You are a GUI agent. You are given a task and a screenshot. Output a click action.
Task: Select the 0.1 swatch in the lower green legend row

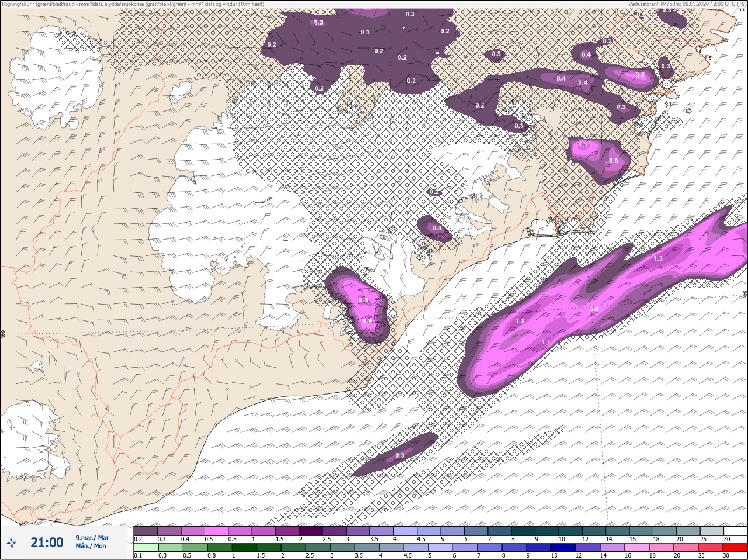tap(146, 548)
